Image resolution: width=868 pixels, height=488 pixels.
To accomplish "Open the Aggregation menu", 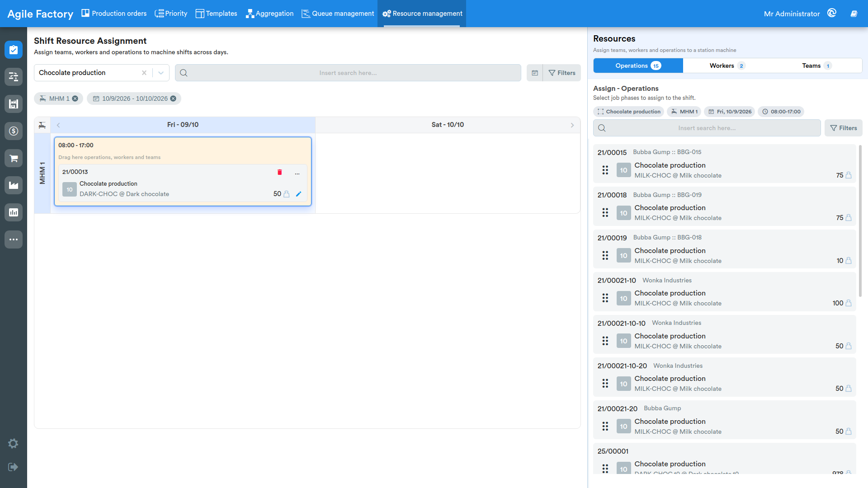I will 269,14.
